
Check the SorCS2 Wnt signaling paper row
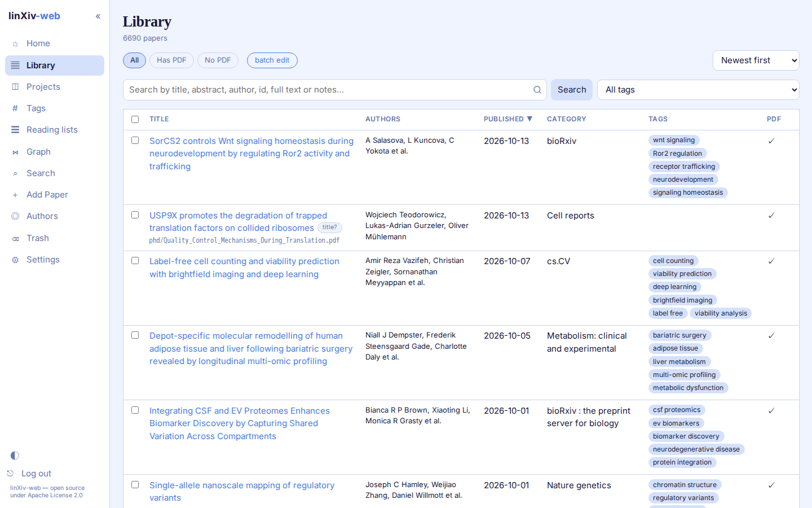pos(135,140)
